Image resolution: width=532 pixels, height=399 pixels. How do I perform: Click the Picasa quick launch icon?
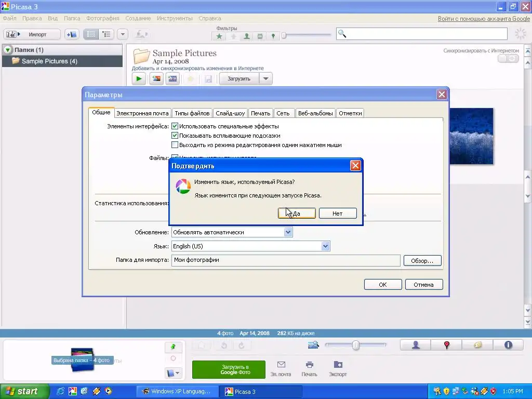73,391
